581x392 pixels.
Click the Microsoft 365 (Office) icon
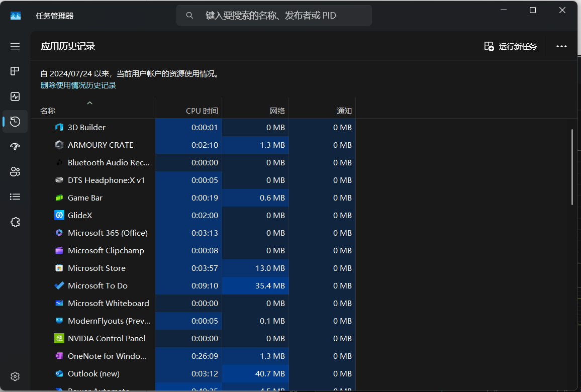[59, 233]
